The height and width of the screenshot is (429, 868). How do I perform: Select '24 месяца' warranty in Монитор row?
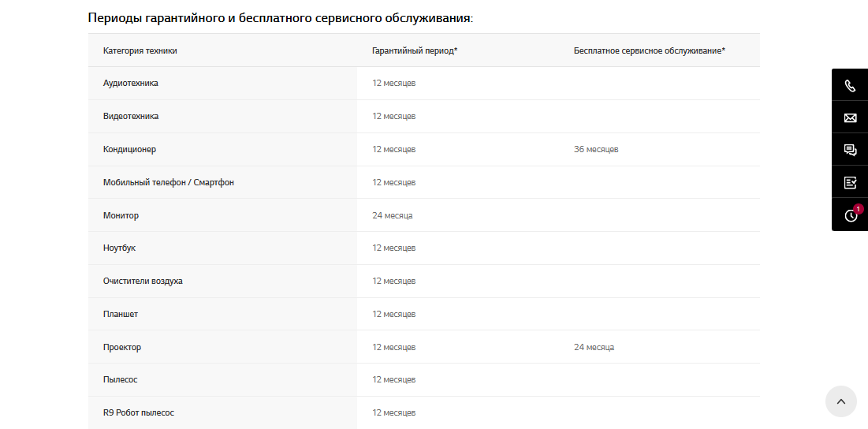coord(393,215)
